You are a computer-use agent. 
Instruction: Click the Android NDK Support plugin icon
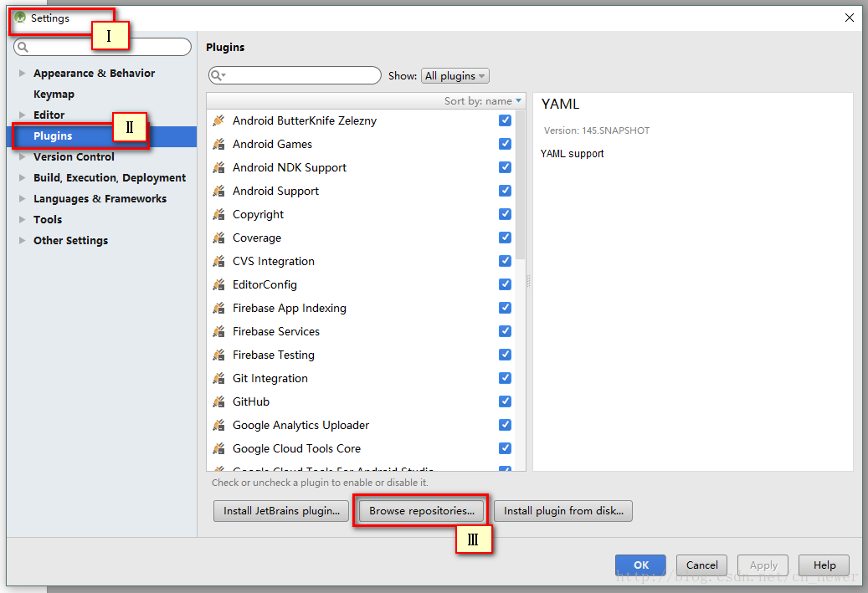coord(218,167)
